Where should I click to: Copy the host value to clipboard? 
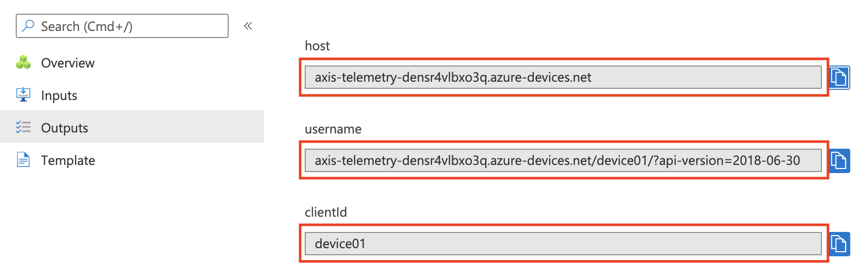point(840,78)
